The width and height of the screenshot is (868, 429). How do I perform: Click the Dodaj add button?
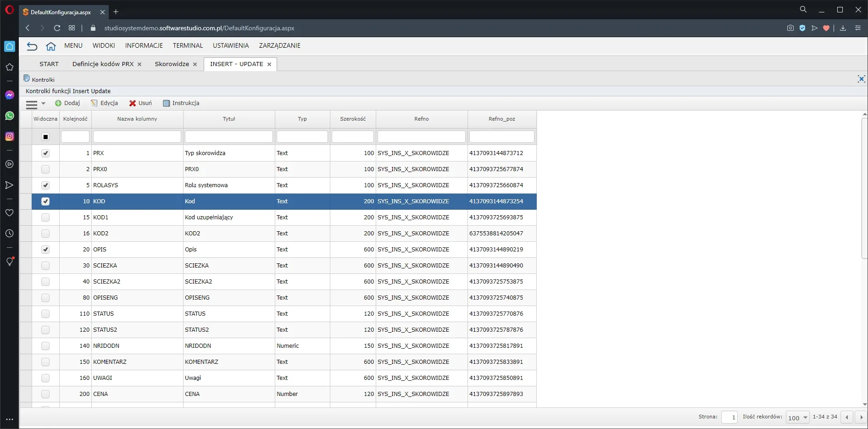[67, 103]
